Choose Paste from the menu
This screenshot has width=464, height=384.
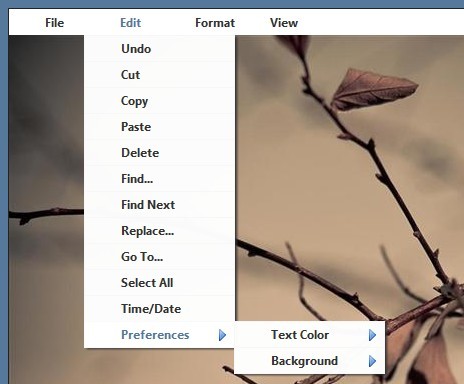pos(159,127)
